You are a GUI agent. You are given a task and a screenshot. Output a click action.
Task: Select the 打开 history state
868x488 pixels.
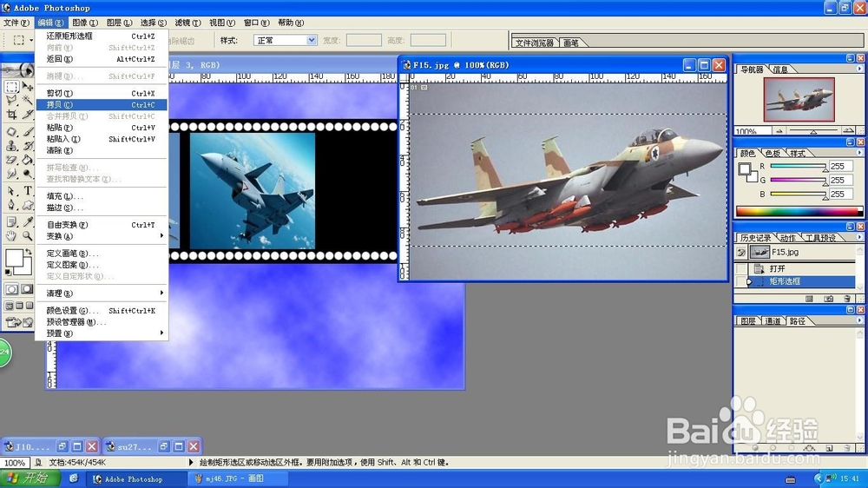click(x=801, y=268)
